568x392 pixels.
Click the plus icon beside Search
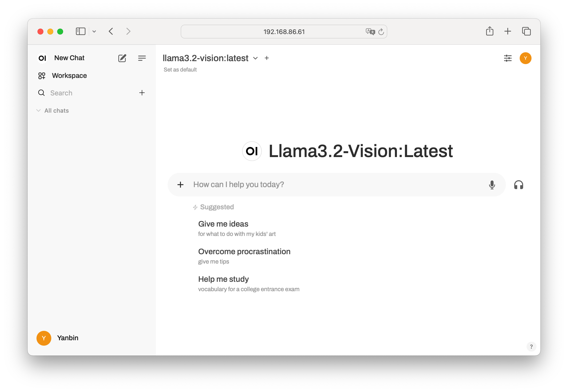click(142, 93)
